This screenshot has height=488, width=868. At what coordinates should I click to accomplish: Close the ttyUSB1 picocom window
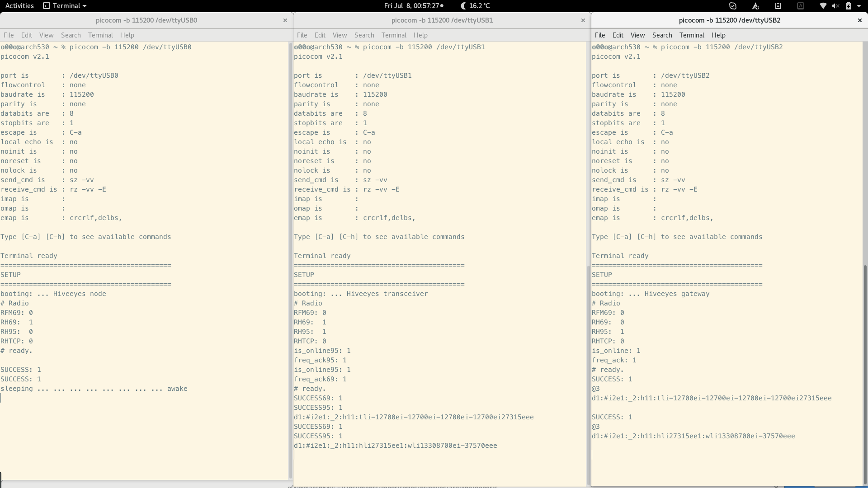tap(583, 20)
